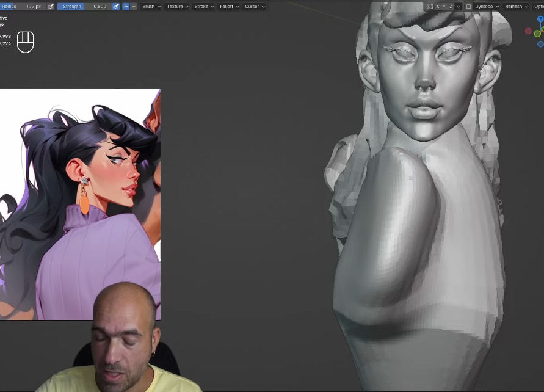The image size is (544, 392).
Task: Toggle Y axis mirror symmetry
Action: pos(444,6)
